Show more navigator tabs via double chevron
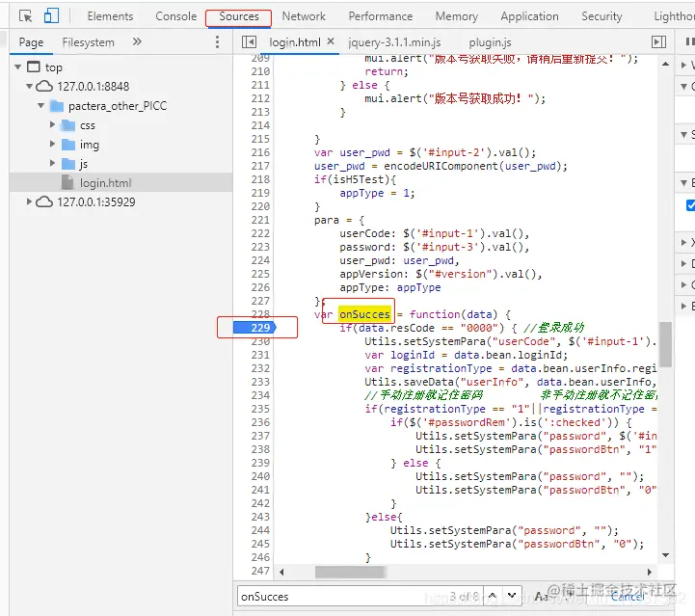The width and height of the screenshot is (695, 616). (137, 41)
